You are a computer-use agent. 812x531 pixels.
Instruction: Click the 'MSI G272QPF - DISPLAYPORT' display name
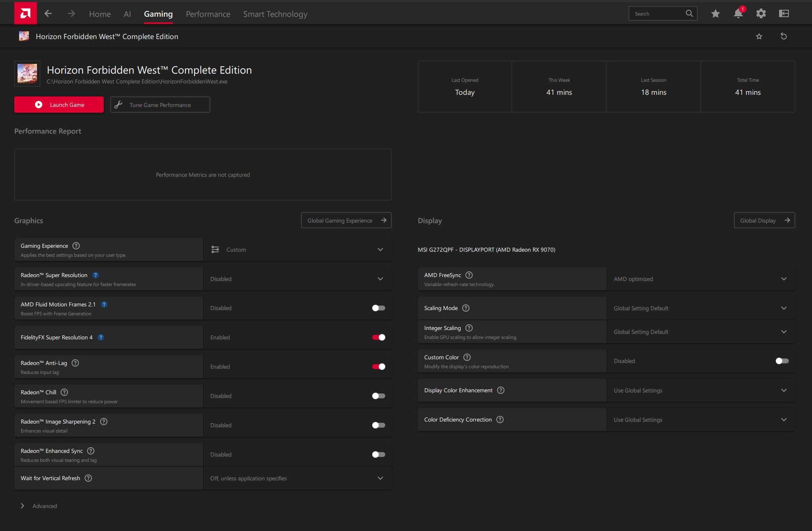487,249
